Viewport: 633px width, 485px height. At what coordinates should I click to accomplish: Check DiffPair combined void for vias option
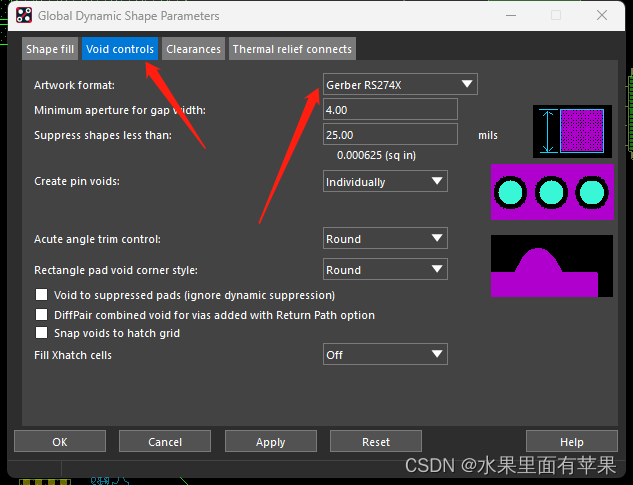(x=42, y=314)
